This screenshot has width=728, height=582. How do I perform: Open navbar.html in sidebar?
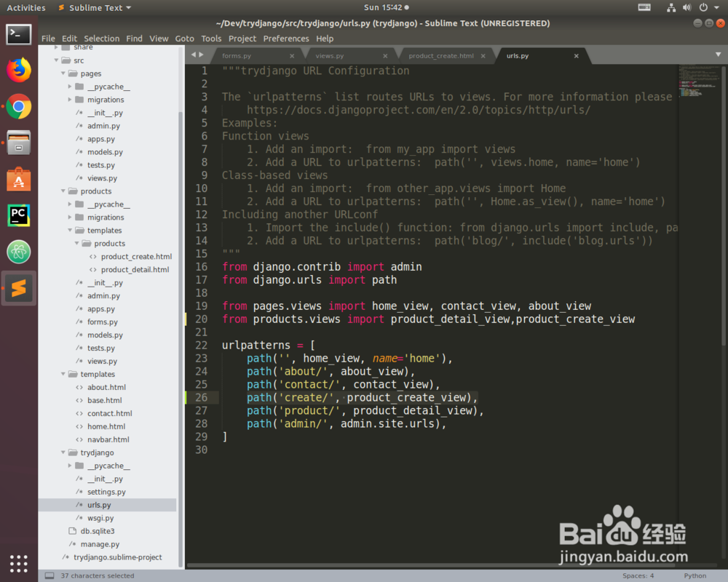pos(108,439)
